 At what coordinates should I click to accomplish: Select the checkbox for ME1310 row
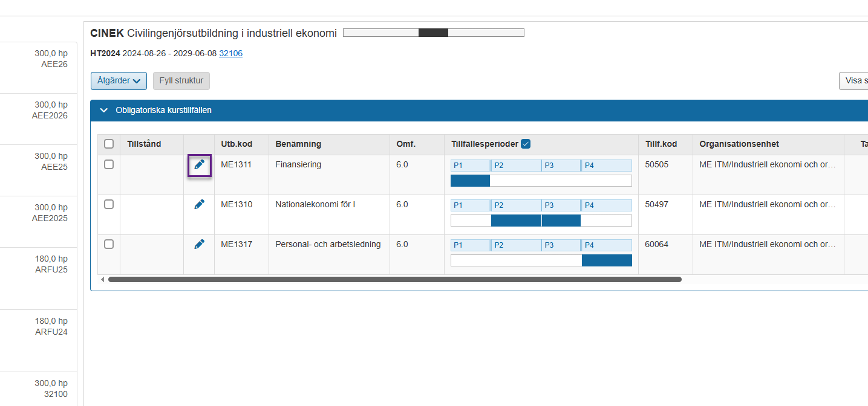pos(109,204)
